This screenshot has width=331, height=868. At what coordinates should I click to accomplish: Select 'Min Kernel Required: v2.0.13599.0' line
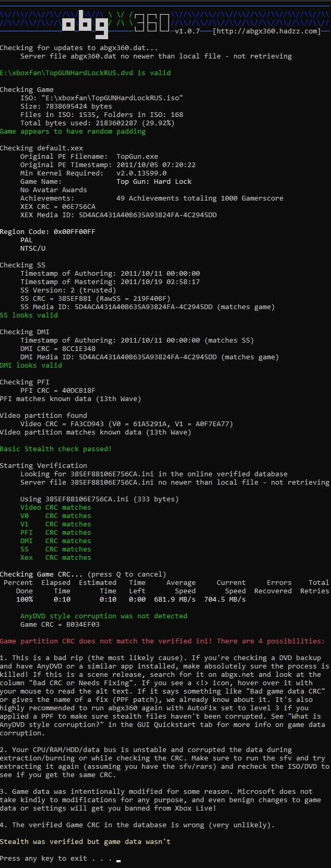[x=93, y=173]
